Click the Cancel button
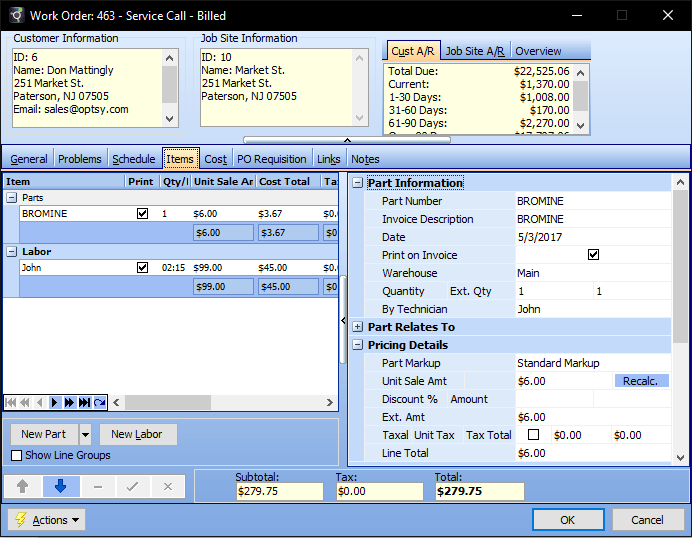Viewport: 692px width, 538px height. coord(647,520)
